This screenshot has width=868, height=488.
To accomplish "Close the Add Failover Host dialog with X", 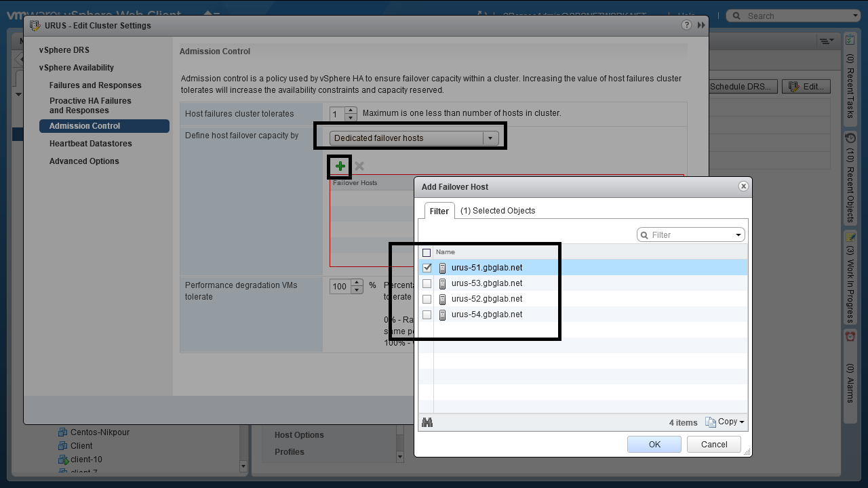I will 743,186.
